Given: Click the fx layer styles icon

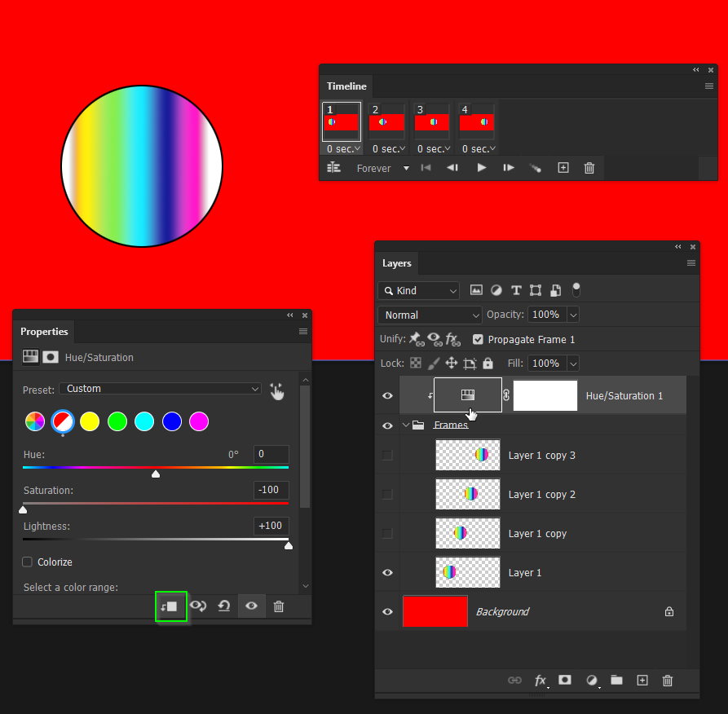Looking at the screenshot, I should point(540,681).
